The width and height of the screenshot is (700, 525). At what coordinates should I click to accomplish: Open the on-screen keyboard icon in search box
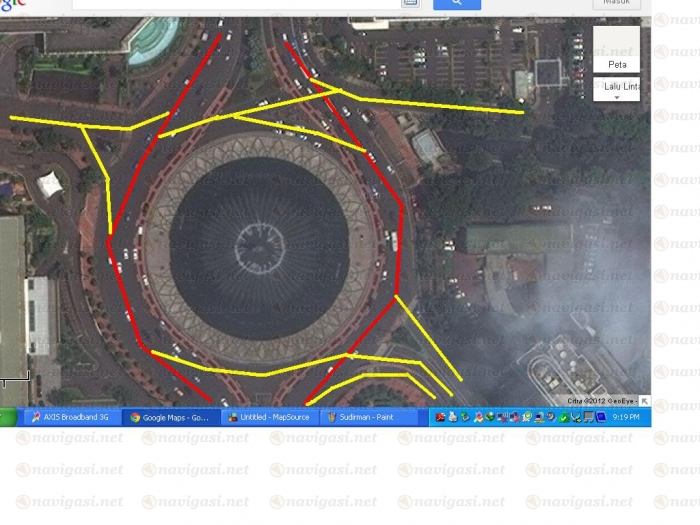(x=409, y=3)
